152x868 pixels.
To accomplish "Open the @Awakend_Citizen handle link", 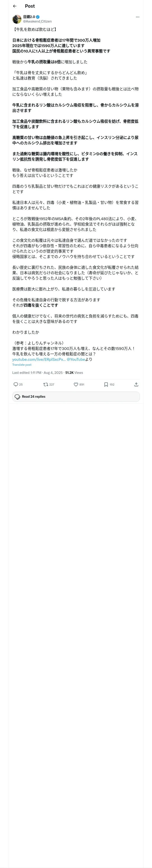I will [37, 21].
